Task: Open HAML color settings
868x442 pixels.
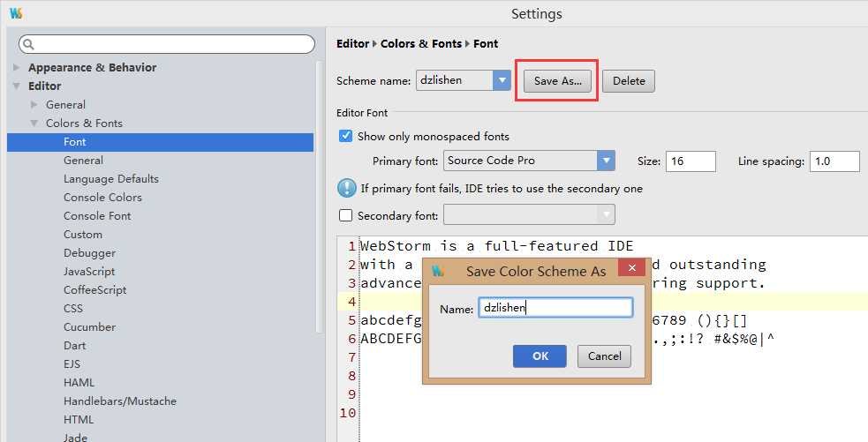Action: pos(79,383)
